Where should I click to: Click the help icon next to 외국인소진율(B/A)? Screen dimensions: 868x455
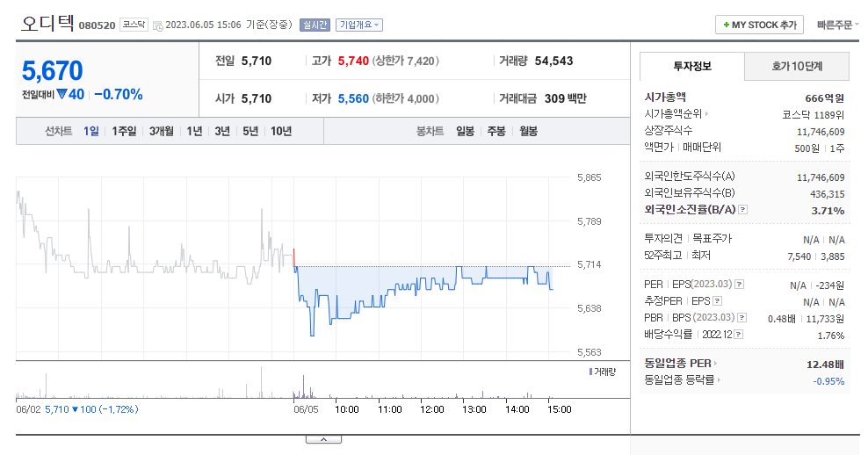[743, 210]
